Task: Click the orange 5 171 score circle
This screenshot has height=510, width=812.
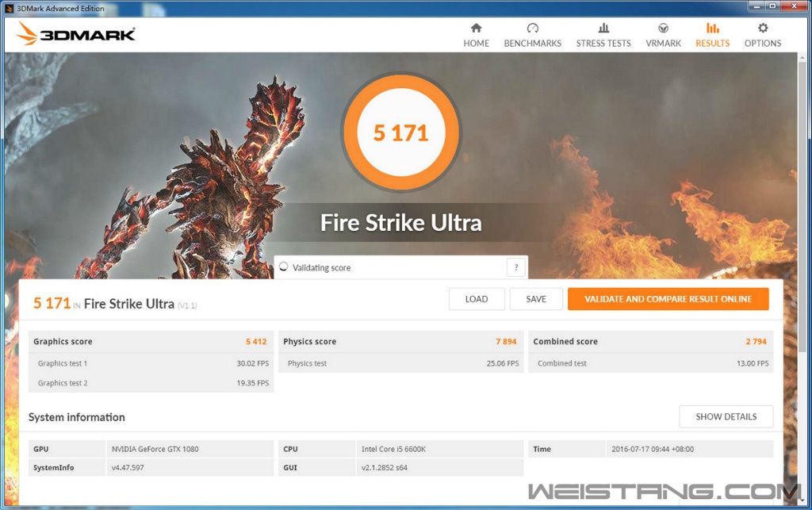Action: [400, 132]
